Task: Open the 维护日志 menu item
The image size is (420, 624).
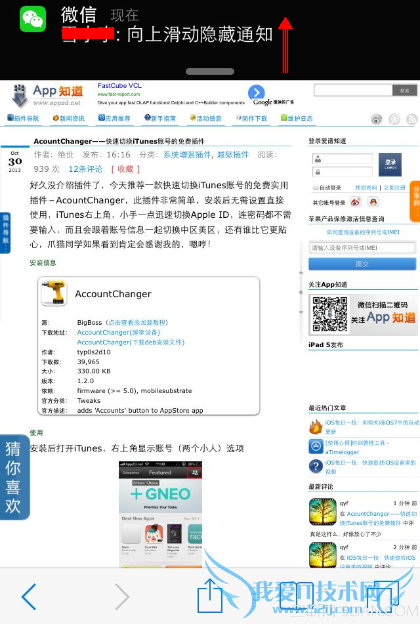Action: click(x=297, y=118)
